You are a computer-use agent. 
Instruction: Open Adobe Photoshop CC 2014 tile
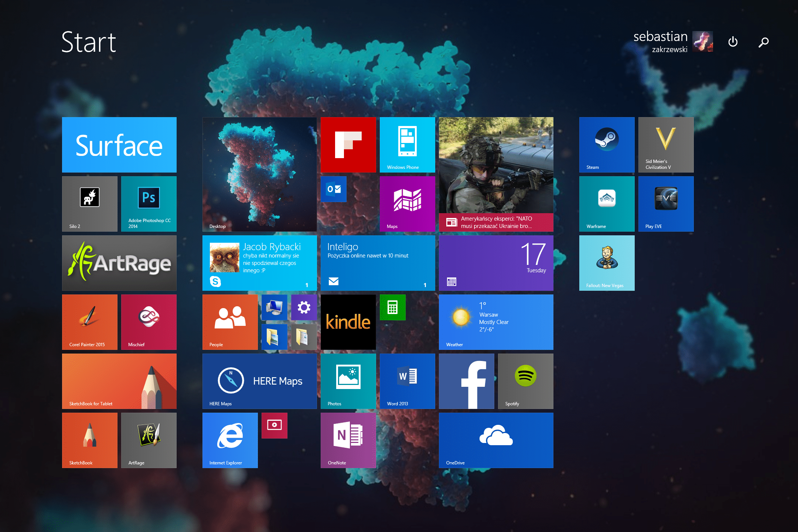pyautogui.click(x=149, y=204)
